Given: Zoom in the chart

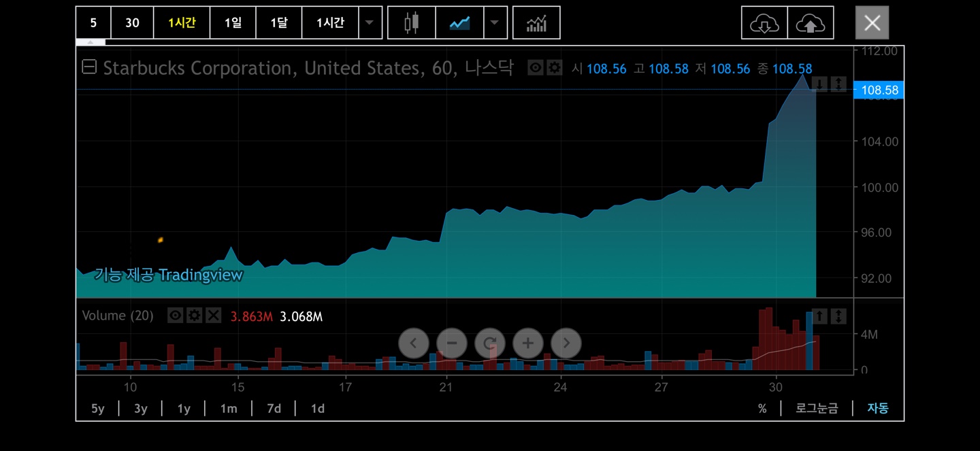Looking at the screenshot, I should 528,343.
